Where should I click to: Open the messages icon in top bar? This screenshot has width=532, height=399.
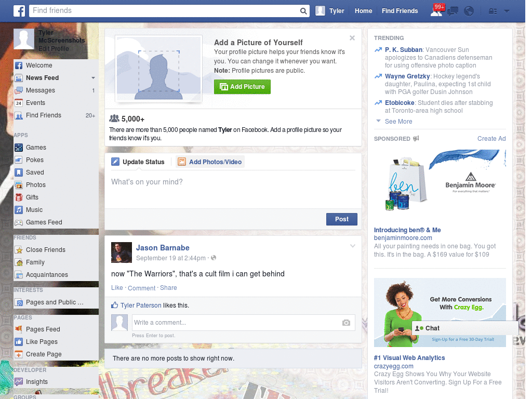tap(453, 11)
